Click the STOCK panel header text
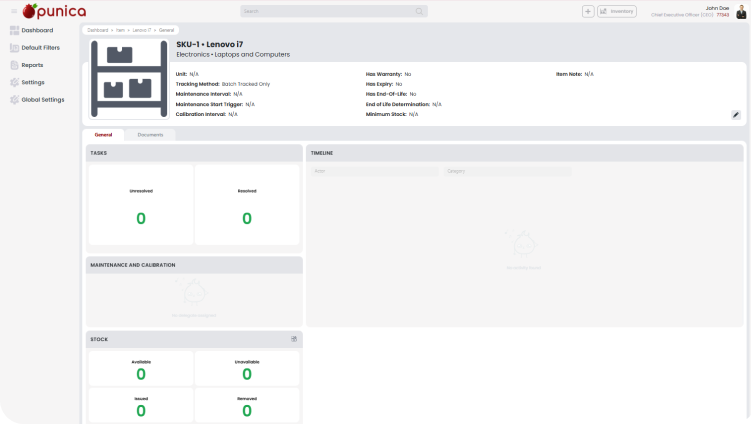The image size is (751, 424). (x=99, y=339)
